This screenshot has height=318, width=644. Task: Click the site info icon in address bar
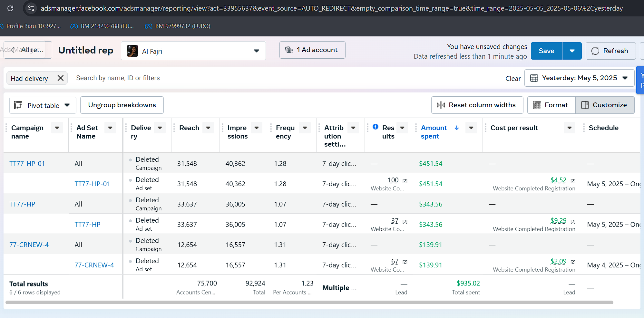(x=31, y=8)
